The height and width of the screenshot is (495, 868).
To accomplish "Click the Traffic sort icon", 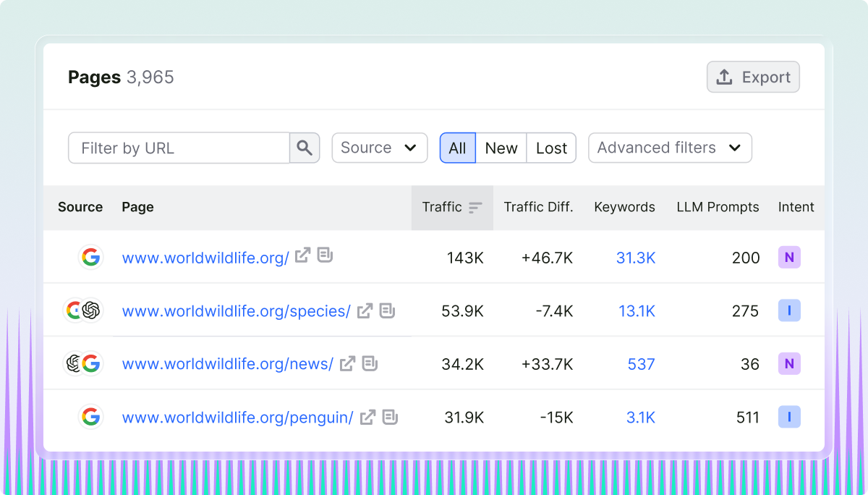I will pyautogui.click(x=475, y=208).
